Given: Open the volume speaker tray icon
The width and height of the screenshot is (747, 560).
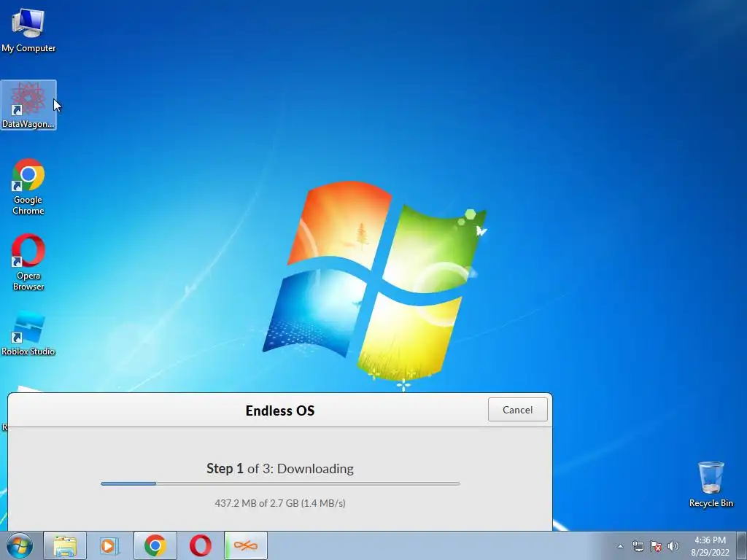Looking at the screenshot, I should click(673, 546).
